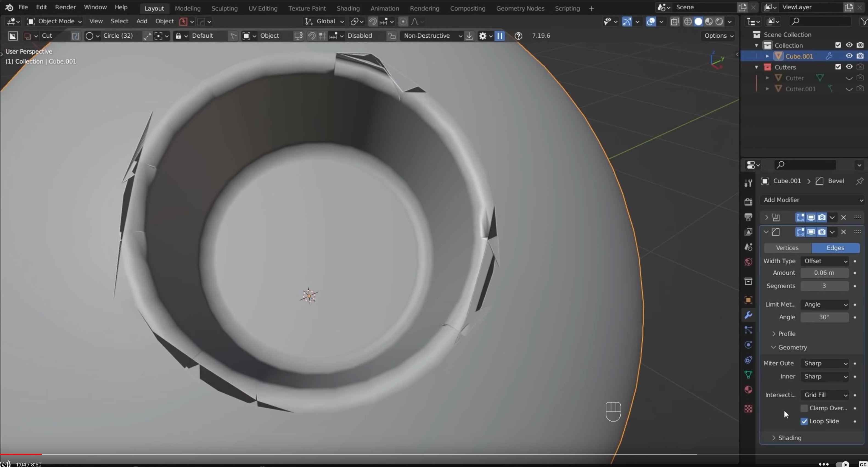Open the viewport Add menu

[142, 21]
